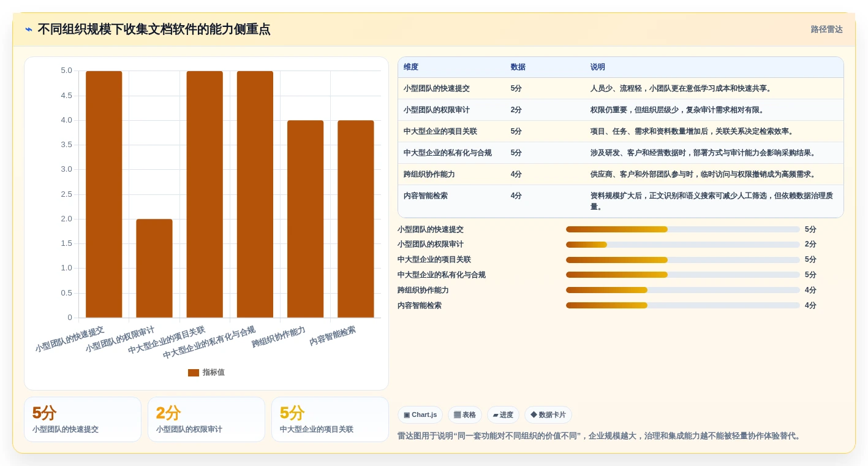868x466 pixels.
Task: Click the description cell 人员少、流程轻
Action: tap(681, 88)
